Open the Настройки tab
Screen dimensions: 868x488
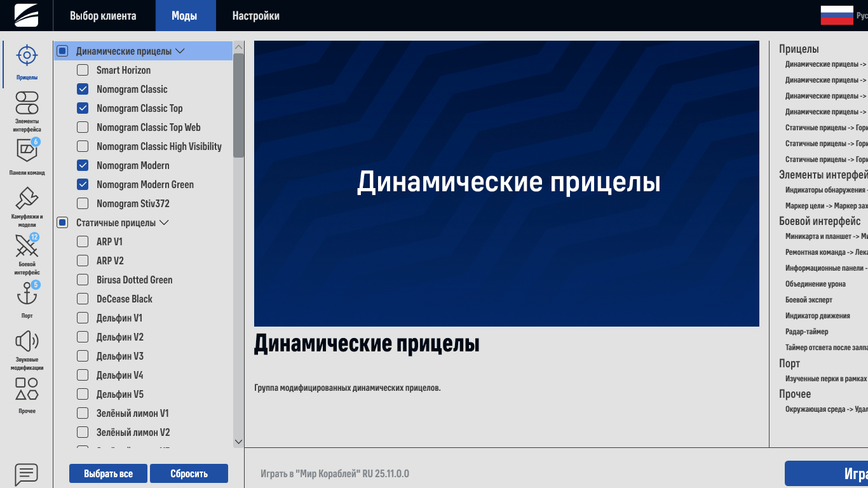[255, 16]
